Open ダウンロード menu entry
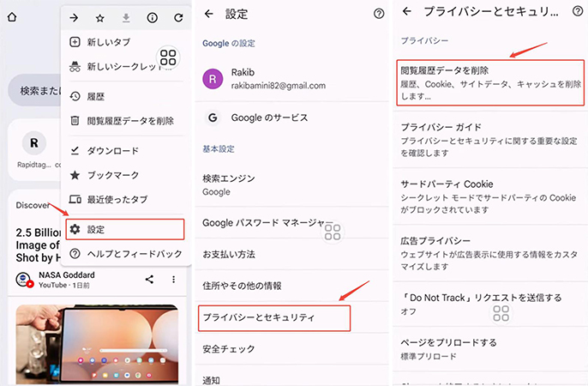Image resolution: width=588 pixels, height=386 pixels. (126, 151)
